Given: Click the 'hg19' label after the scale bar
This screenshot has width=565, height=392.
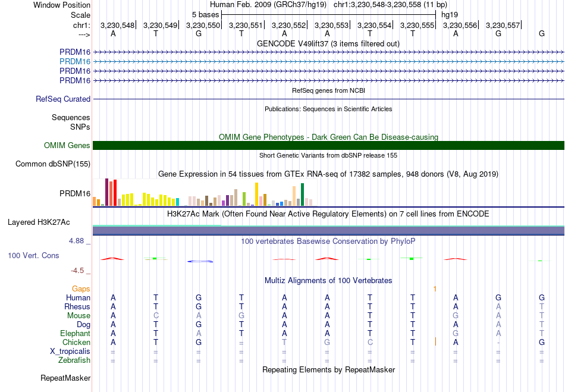Looking at the screenshot, I should tap(450, 15).
